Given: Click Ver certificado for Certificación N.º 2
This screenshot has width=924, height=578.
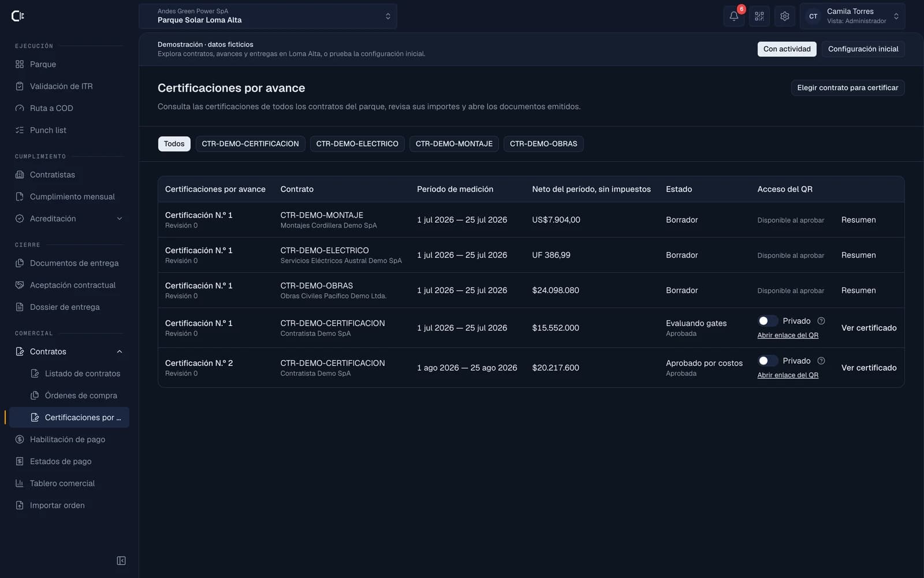Looking at the screenshot, I should (869, 368).
